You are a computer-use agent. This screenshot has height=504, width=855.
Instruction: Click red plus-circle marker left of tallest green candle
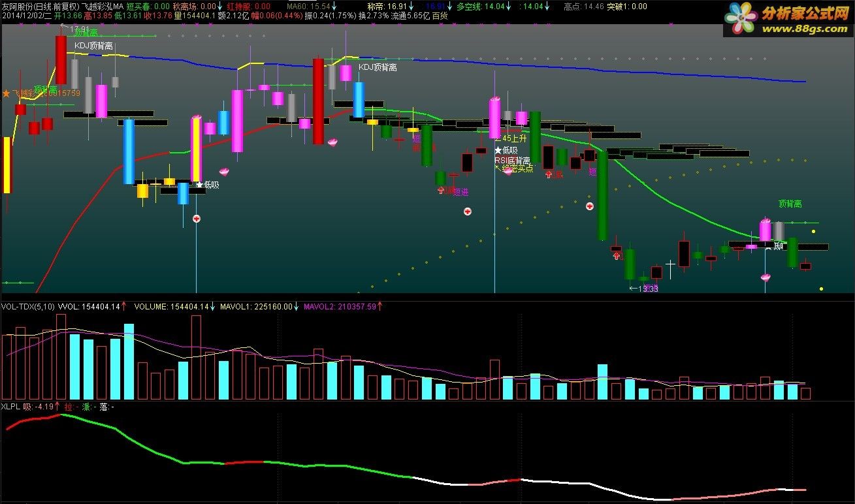[589, 206]
